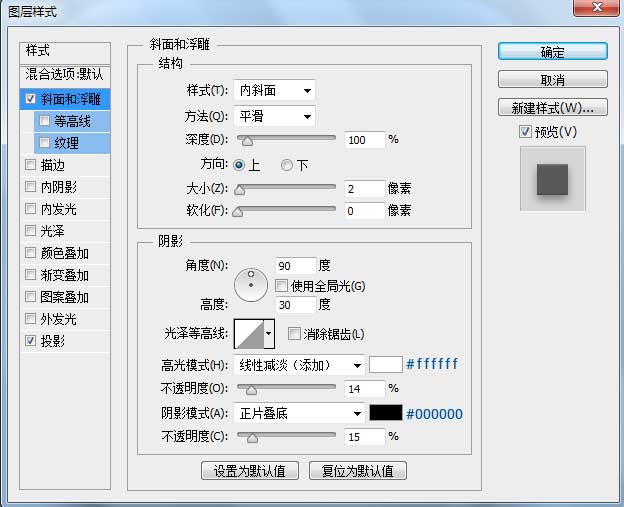Enable 消除锯齿(L) checkbox
The height and width of the screenshot is (507, 624).
[294, 333]
